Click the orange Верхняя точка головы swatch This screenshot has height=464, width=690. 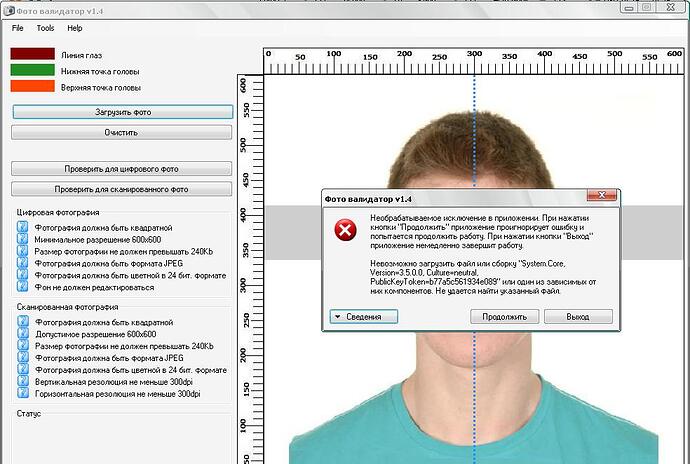pos(33,86)
